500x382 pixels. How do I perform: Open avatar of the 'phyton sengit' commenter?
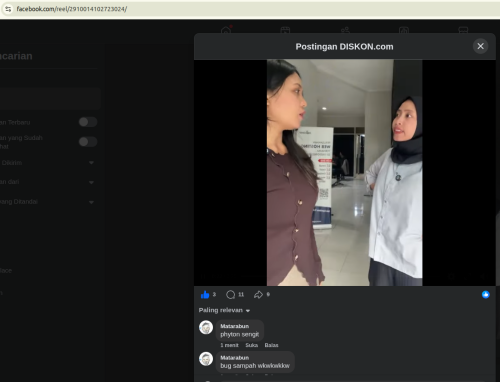click(x=206, y=327)
